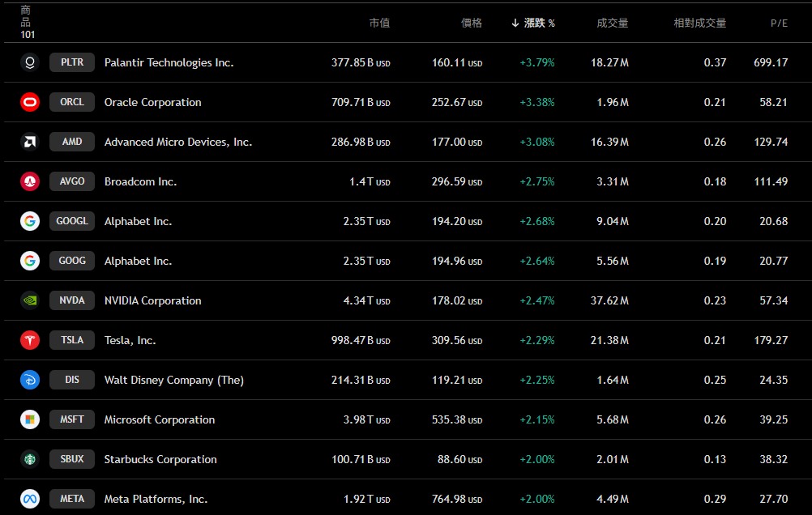
Task: Sort by 成交量 column header
Action: pyautogui.click(x=612, y=23)
